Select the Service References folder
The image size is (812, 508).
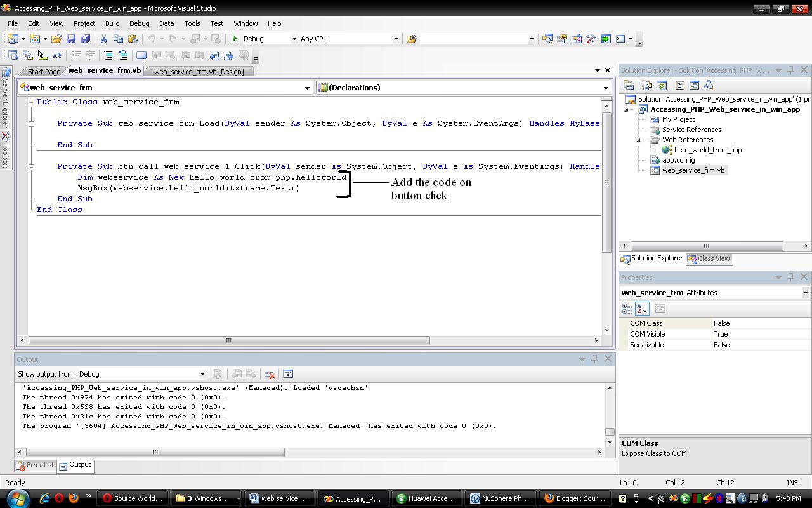(x=691, y=130)
